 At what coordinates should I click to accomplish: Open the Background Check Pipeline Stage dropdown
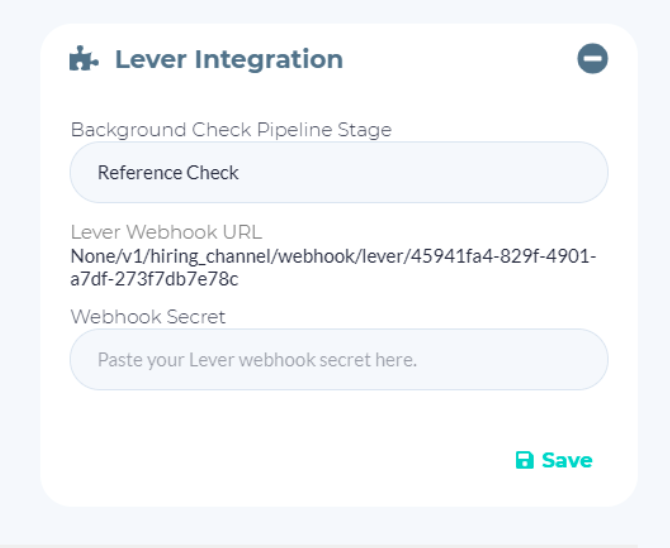[339, 172]
